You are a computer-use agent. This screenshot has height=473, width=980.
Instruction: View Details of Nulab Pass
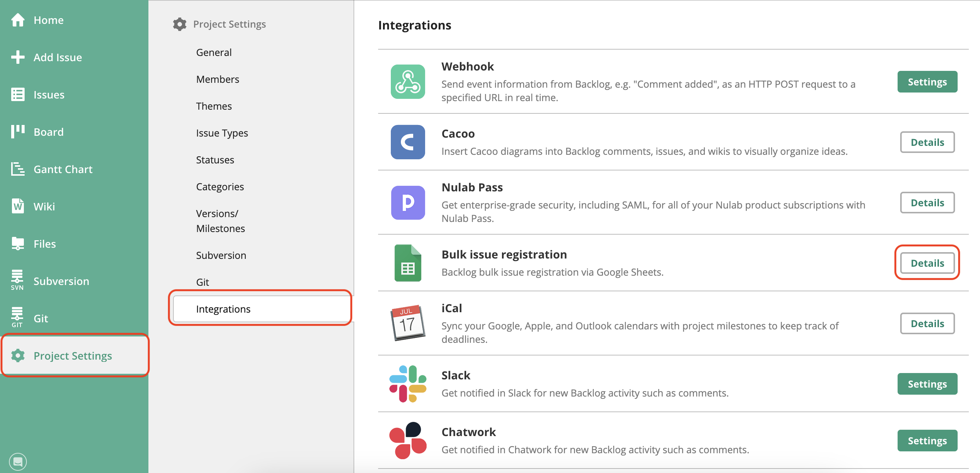coord(927,203)
